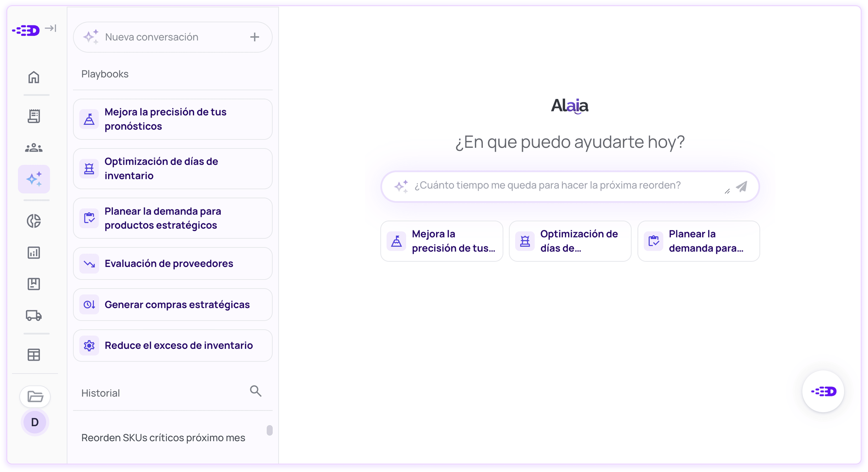Start a Nueva conversación
The image size is (868, 472).
(x=173, y=37)
